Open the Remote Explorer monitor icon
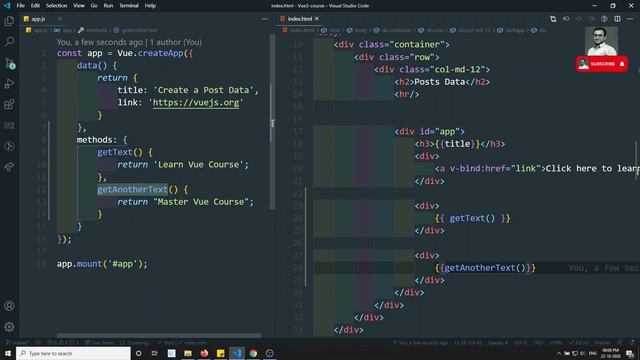This screenshot has width=640, height=360. click(9, 125)
